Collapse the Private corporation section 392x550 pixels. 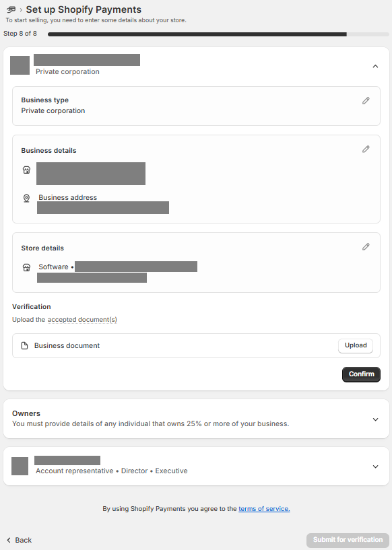pyautogui.click(x=375, y=66)
